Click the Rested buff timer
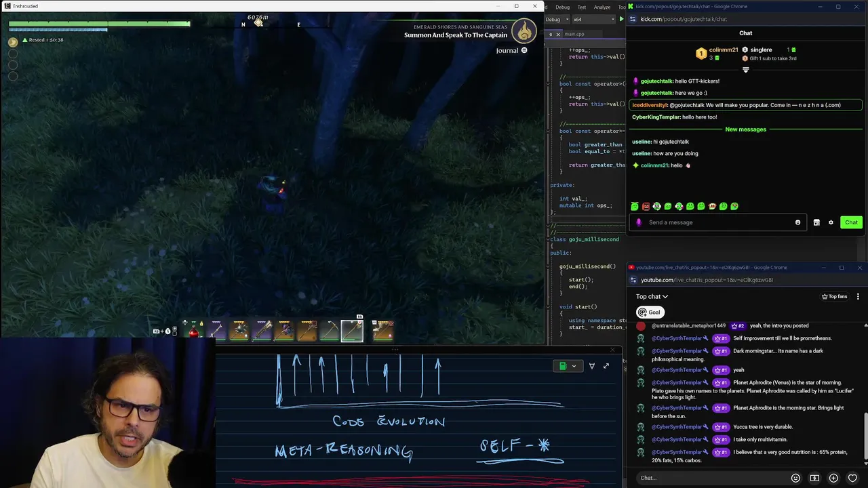The image size is (868, 488). click(43, 40)
